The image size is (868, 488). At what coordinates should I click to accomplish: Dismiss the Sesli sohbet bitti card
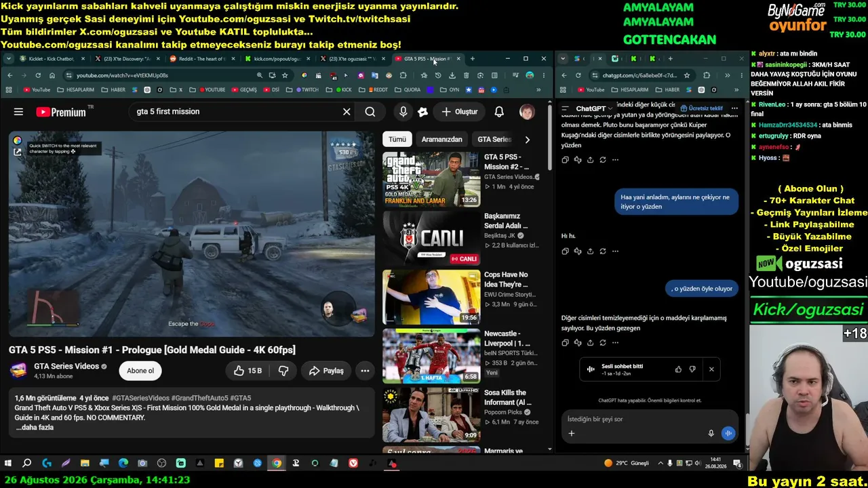coord(711,369)
